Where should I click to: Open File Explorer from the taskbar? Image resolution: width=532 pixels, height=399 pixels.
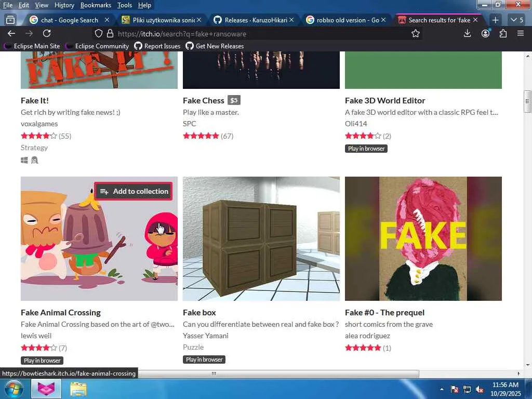(x=78, y=389)
